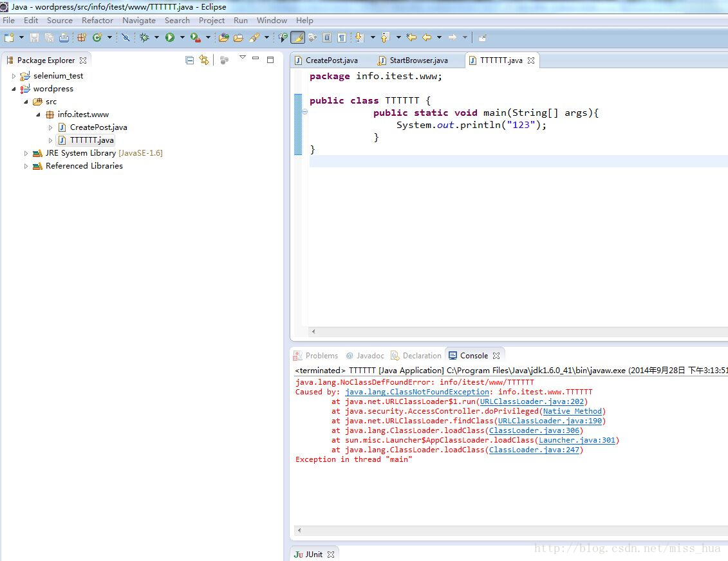Screen dimensions: 728x561
Task: Open the Run dropdown arrow
Action: click(x=182, y=37)
